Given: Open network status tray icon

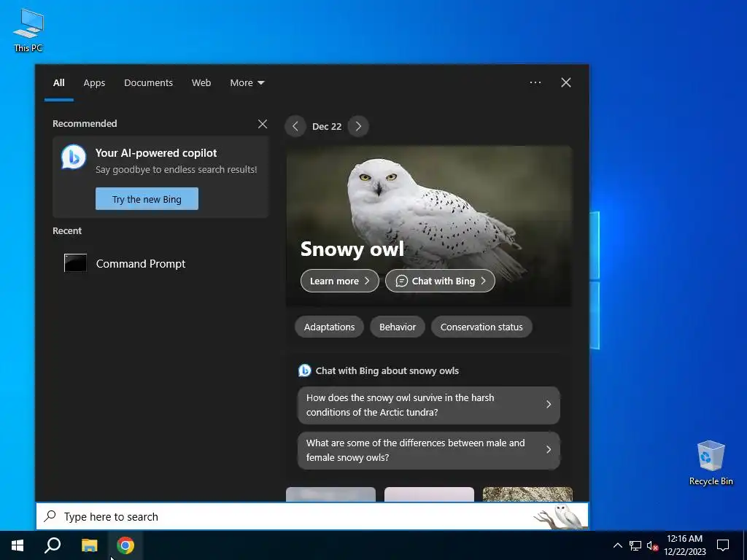Looking at the screenshot, I should 635,545.
